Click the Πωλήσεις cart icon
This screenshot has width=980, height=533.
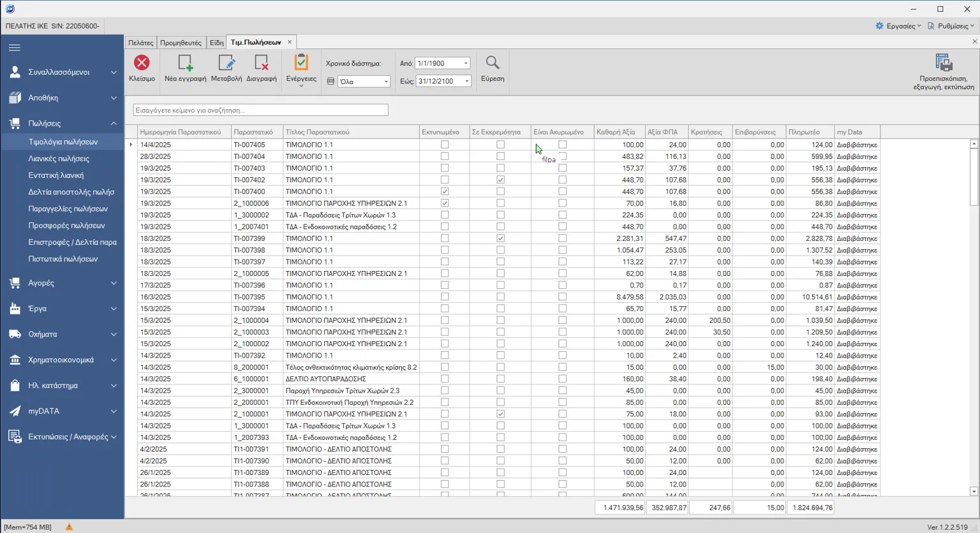[x=15, y=123]
